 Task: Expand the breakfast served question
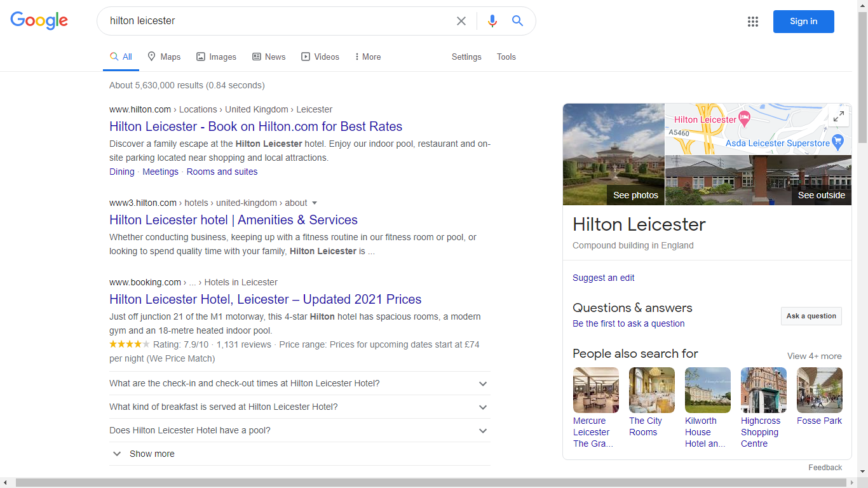pos(299,407)
